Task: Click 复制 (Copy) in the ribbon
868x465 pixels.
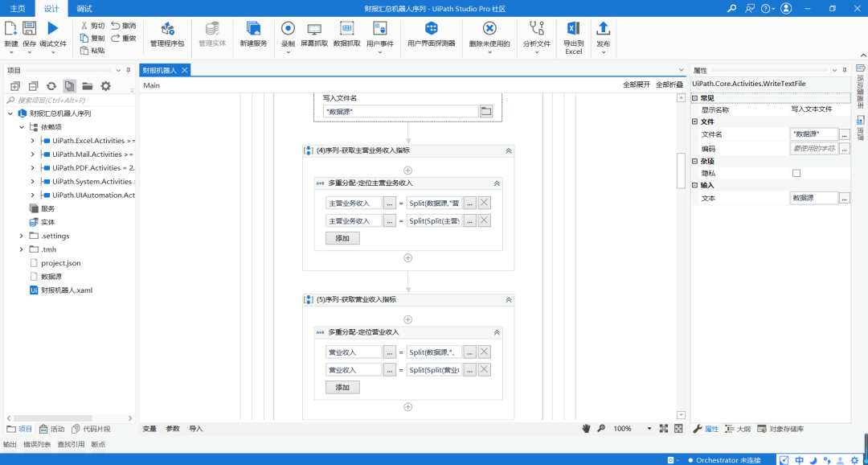Action: pyautogui.click(x=92, y=39)
